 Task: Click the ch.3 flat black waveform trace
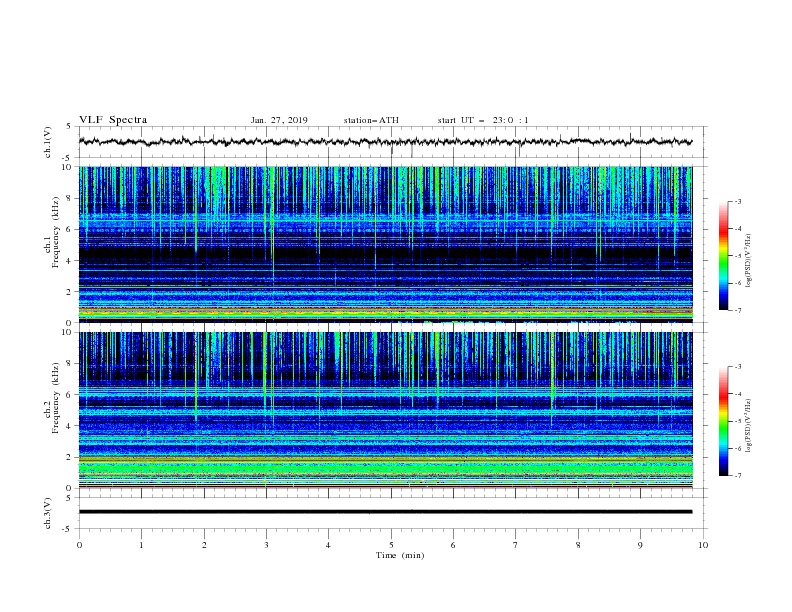385,512
